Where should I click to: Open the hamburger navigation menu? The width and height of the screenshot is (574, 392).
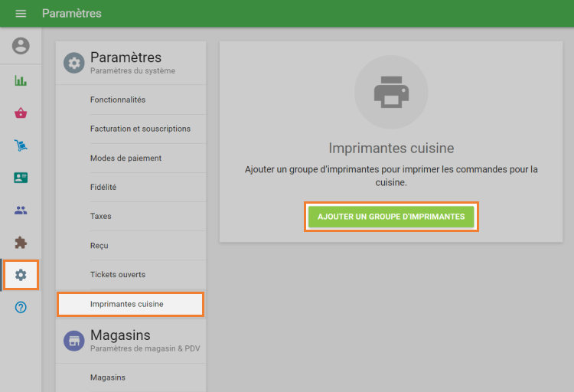tap(21, 14)
